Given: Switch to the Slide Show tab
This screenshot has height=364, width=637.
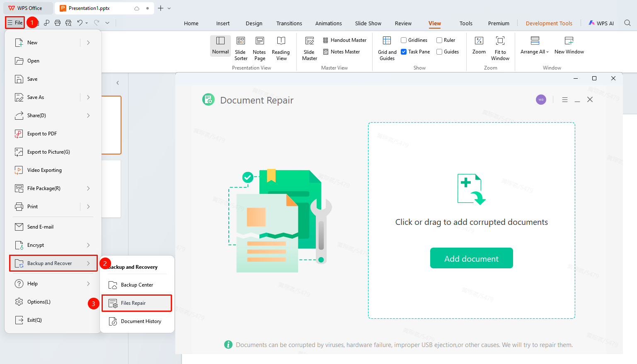Looking at the screenshot, I should tap(368, 24).
